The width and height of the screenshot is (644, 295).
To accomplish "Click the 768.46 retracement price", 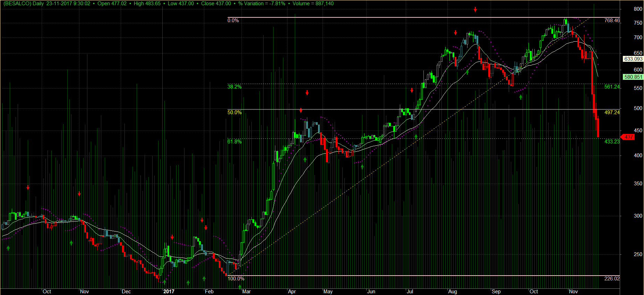I will click(612, 20).
